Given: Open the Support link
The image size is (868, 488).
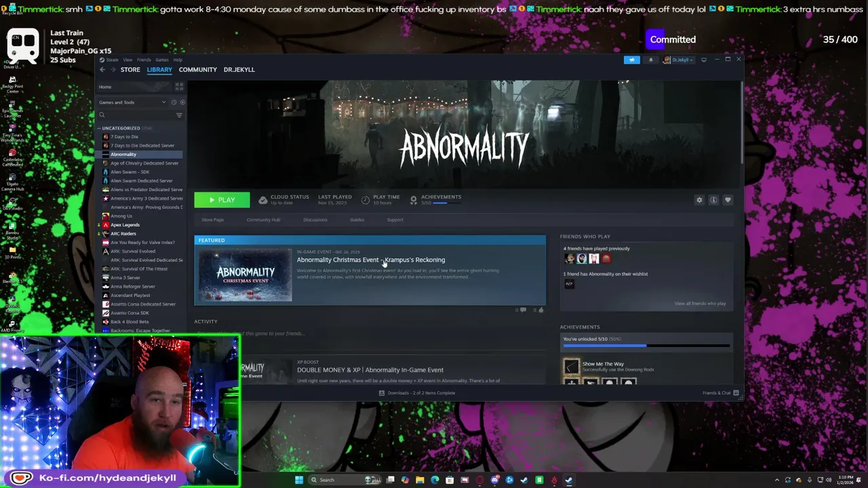Looking at the screenshot, I should (x=395, y=220).
